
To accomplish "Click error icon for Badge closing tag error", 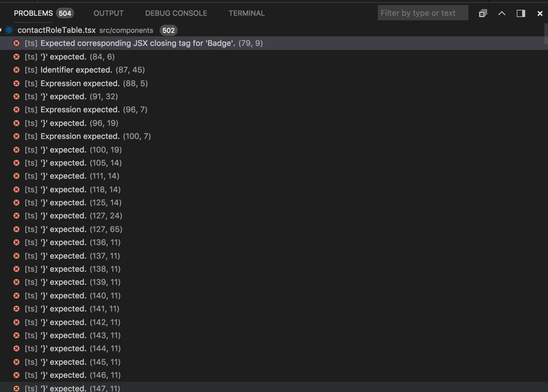I will [x=17, y=43].
